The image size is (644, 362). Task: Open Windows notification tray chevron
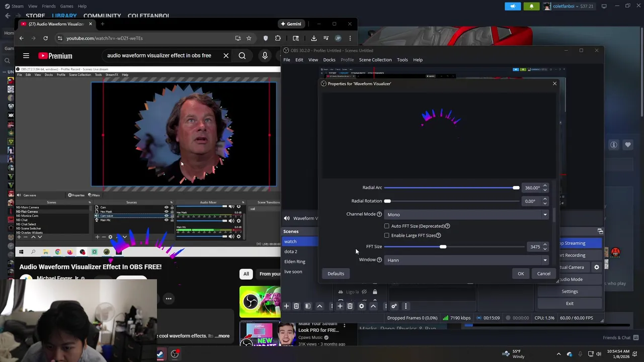click(558, 354)
